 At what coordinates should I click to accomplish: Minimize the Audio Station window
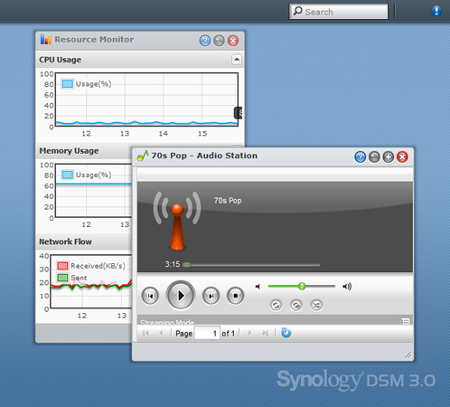click(x=374, y=157)
